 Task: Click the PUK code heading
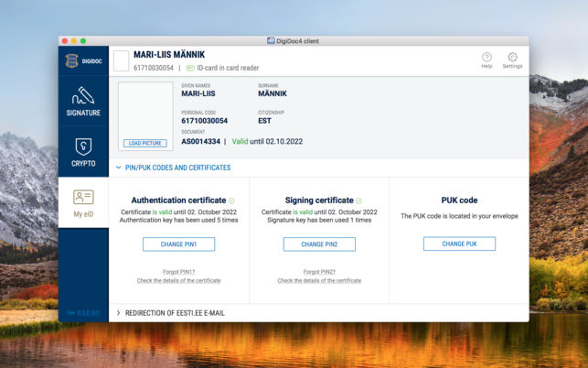pyautogui.click(x=459, y=200)
